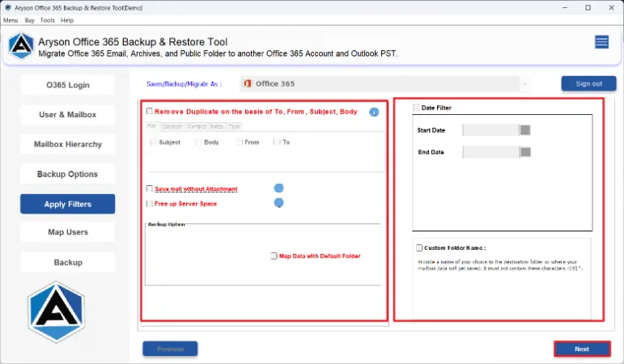Open Map Users step
Screen dimensions: 624x364
[68, 232]
